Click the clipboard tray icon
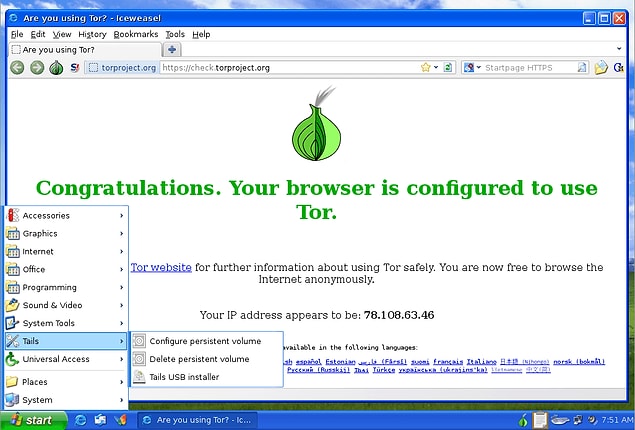Viewport: 635px width, 430px height. 540,420
